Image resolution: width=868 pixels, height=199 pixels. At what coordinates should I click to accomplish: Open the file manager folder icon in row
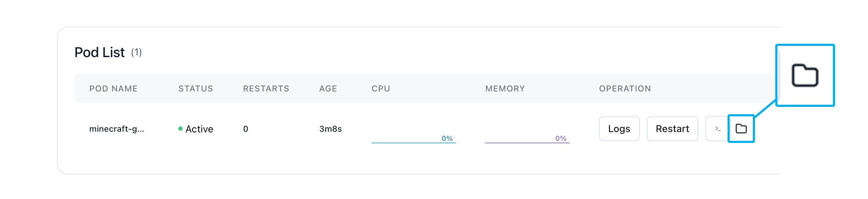[741, 129]
